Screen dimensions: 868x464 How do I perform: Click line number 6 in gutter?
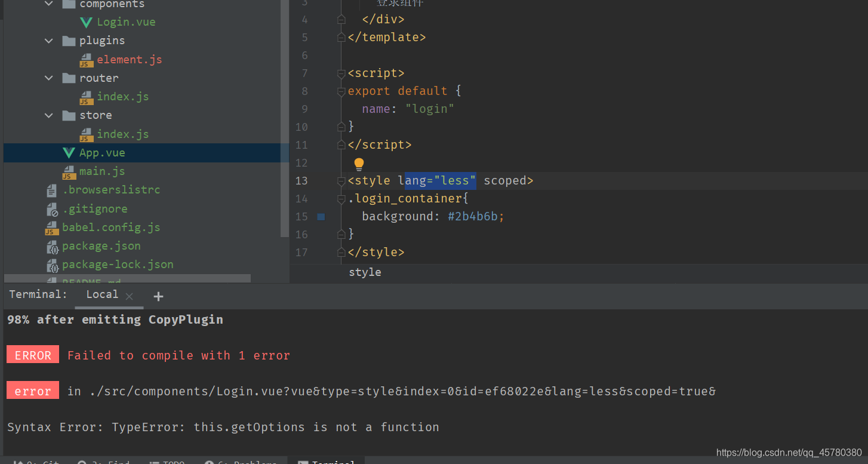pyautogui.click(x=305, y=55)
